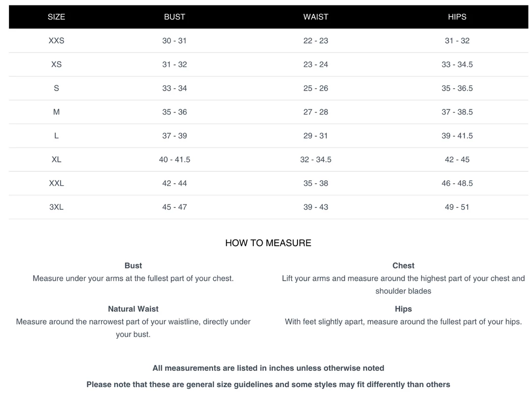The width and height of the screenshot is (532, 394).
Task: Click the Bust measuring instructions title
Action: pos(133,265)
